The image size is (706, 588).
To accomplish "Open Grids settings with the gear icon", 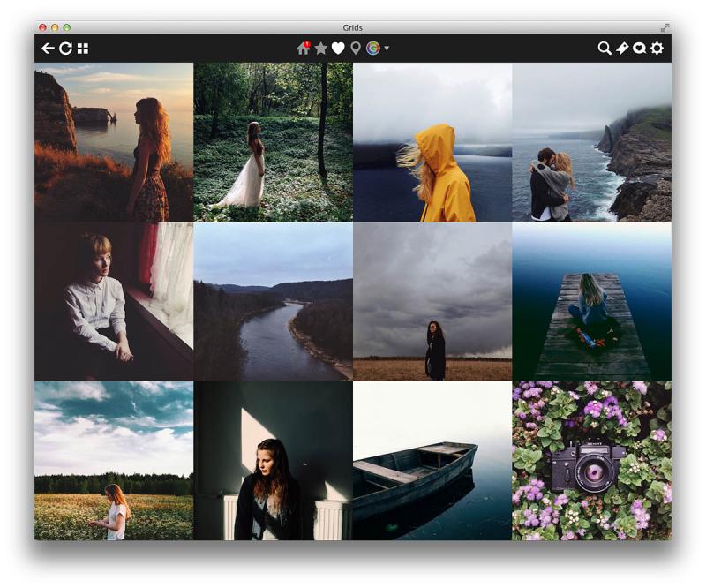I will click(657, 48).
